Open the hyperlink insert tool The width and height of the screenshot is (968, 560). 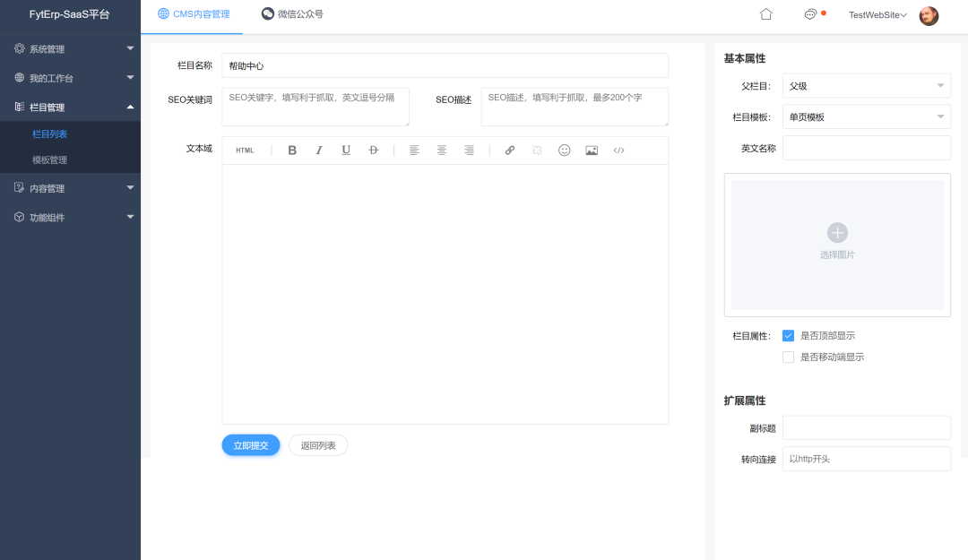(509, 150)
